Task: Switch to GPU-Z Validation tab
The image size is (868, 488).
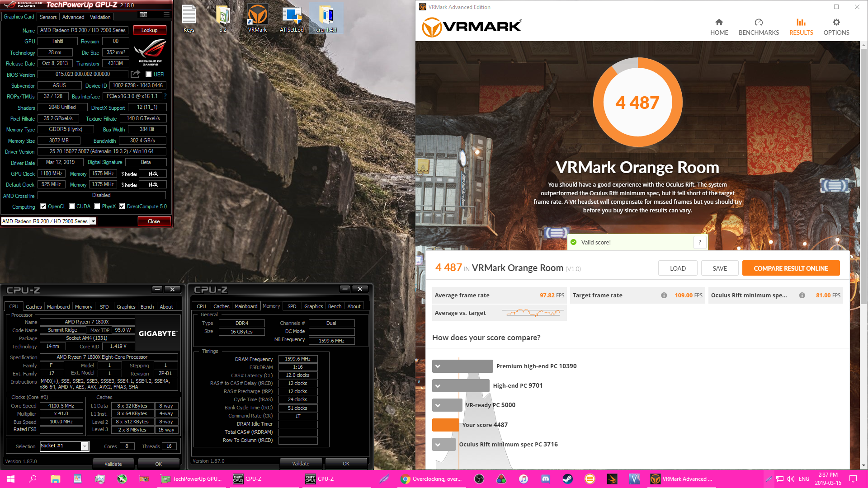Action: pos(100,17)
